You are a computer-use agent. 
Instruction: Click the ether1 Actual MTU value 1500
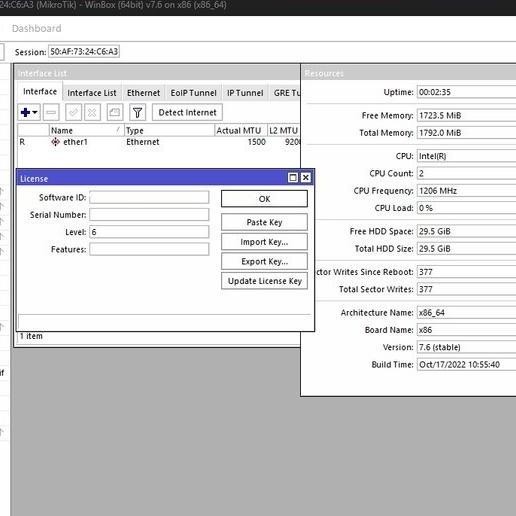click(256, 142)
